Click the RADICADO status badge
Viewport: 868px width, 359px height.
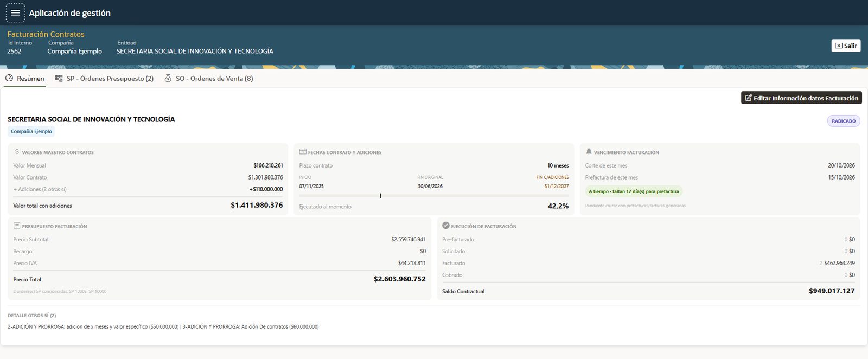pyautogui.click(x=844, y=121)
